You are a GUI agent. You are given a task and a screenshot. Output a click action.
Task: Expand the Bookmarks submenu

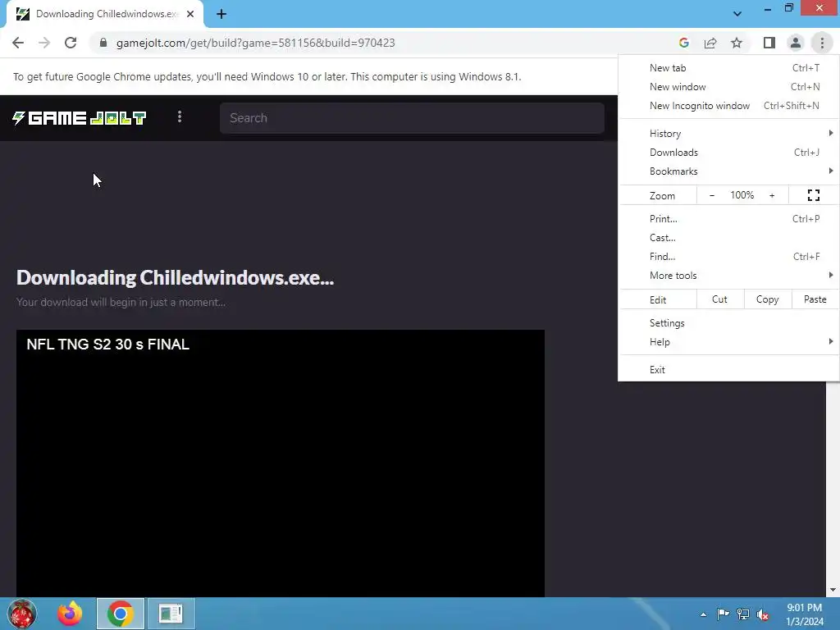728,171
